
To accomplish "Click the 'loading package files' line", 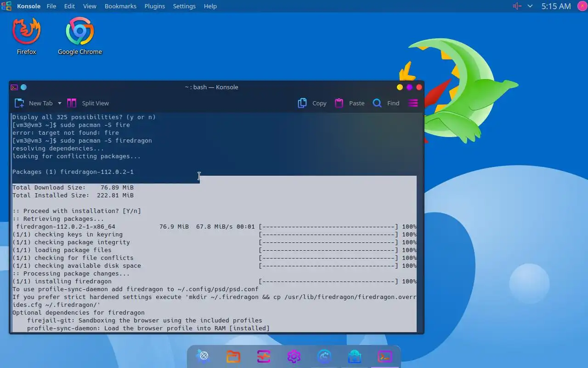I will pyautogui.click(x=62, y=250).
